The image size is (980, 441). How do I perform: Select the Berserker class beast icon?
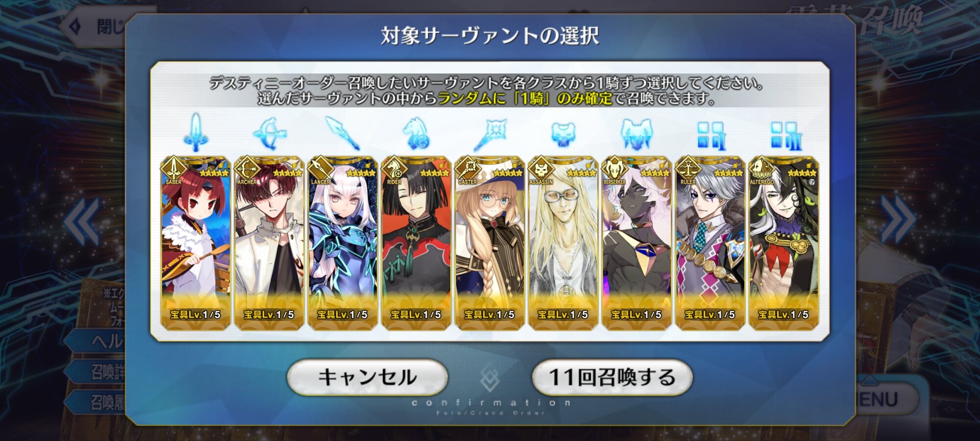(x=637, y=134)
